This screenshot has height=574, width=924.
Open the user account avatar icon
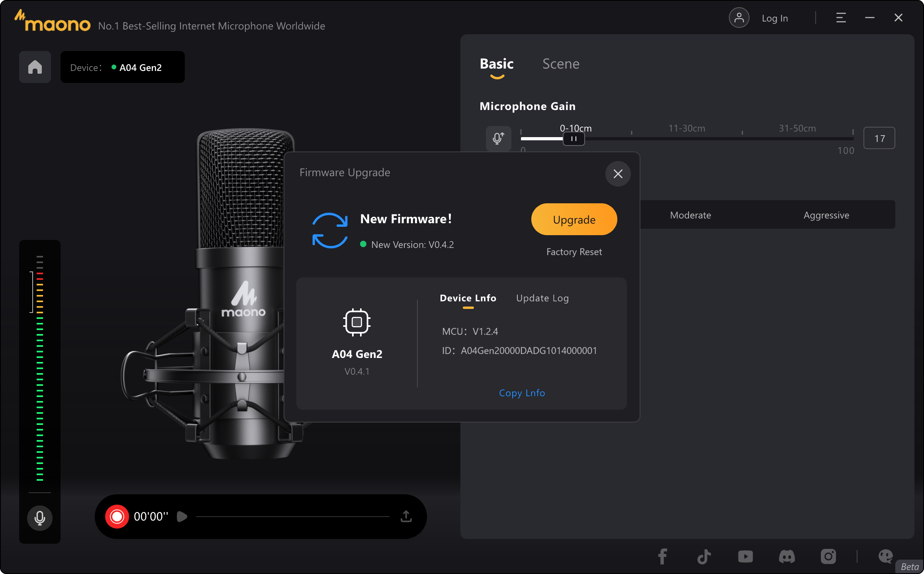tap(739, 18)
